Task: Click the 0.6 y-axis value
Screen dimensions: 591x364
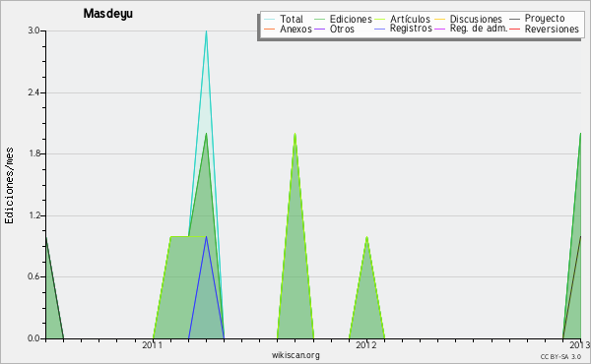Action: (33, 277)
